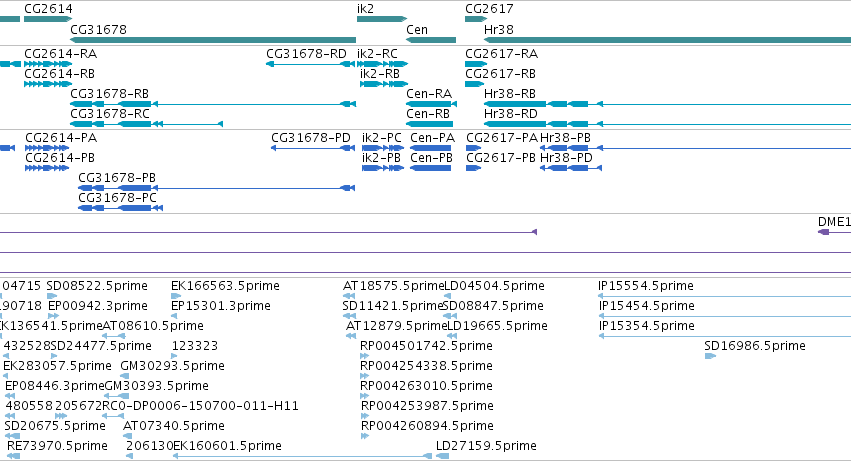Open the CG2617-RB transcript
This screenshot has width=851, height=461.
(500, 74)
